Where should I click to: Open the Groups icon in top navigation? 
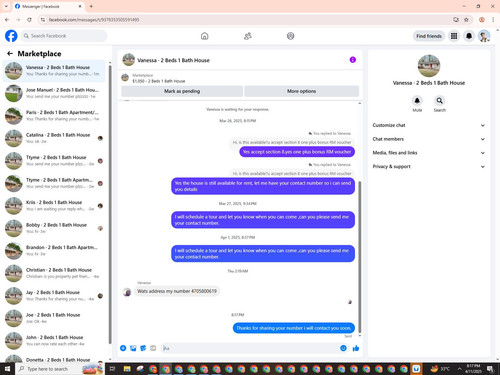point(291,36)
